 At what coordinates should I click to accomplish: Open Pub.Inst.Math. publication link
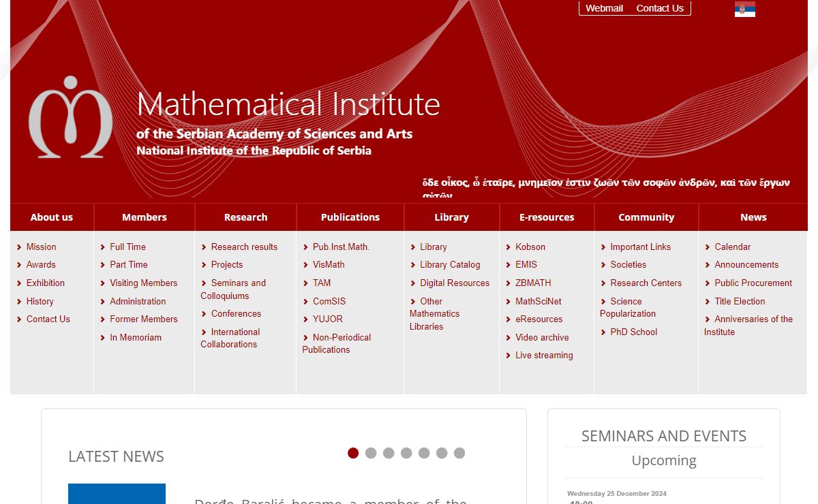pyautogui.click(x=341, y=247)
